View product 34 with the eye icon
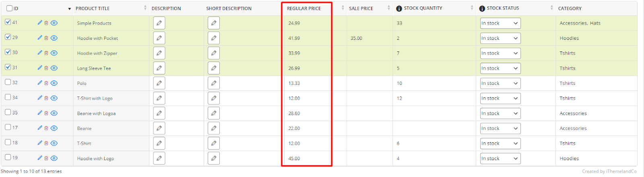644x177 pixels. click(x=54, y=98)
